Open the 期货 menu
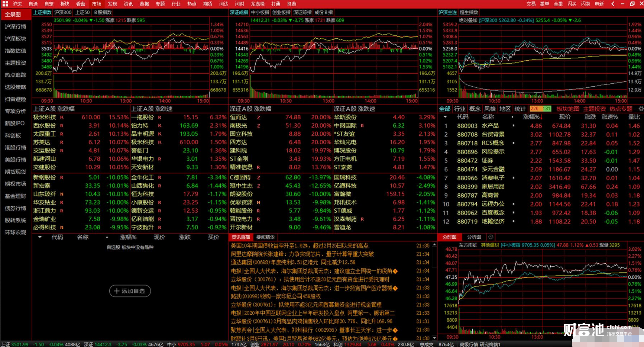644x347 pixels. (208, 4)
